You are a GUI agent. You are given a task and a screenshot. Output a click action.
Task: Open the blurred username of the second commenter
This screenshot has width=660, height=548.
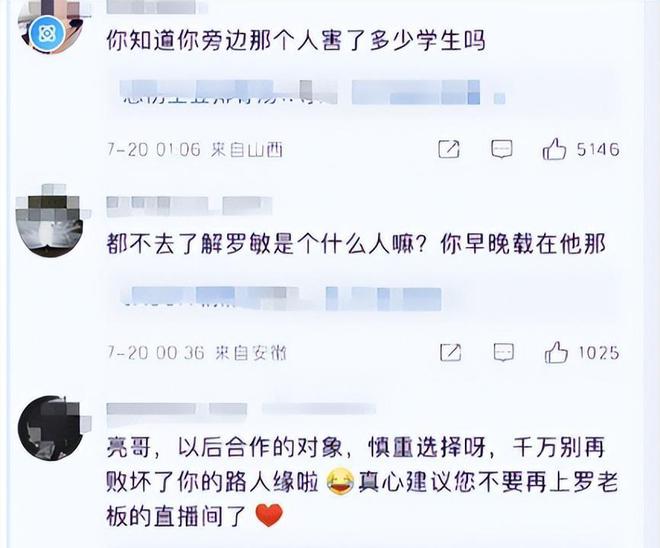tap(189, 206)
